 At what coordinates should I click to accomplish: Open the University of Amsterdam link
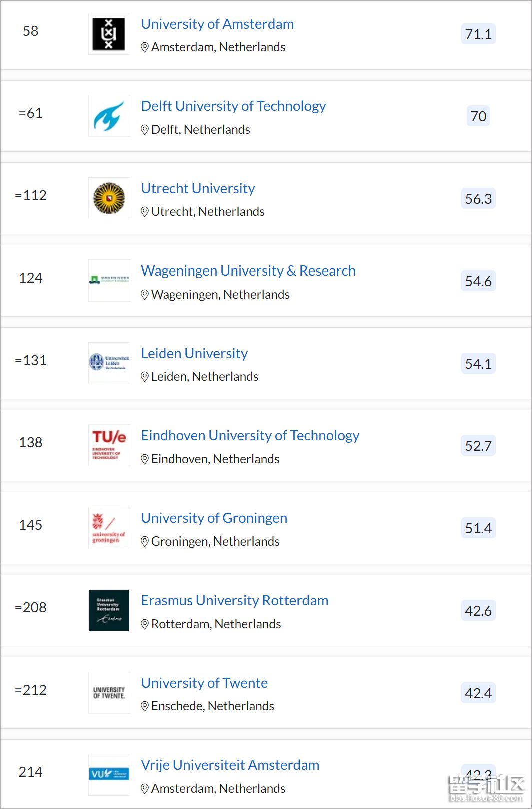(217, 24)
